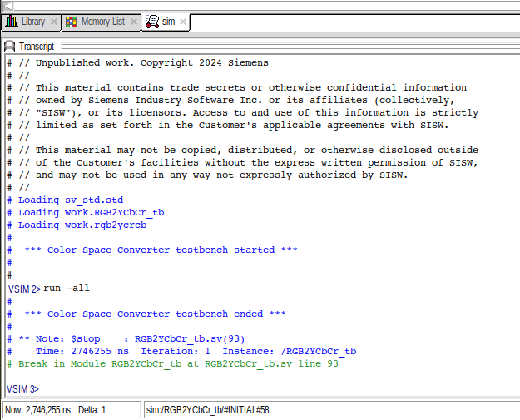Screen dimensions: 520x420
Task: Click the 'Loading sv_std.std' line
Action: tap(66, 200)
